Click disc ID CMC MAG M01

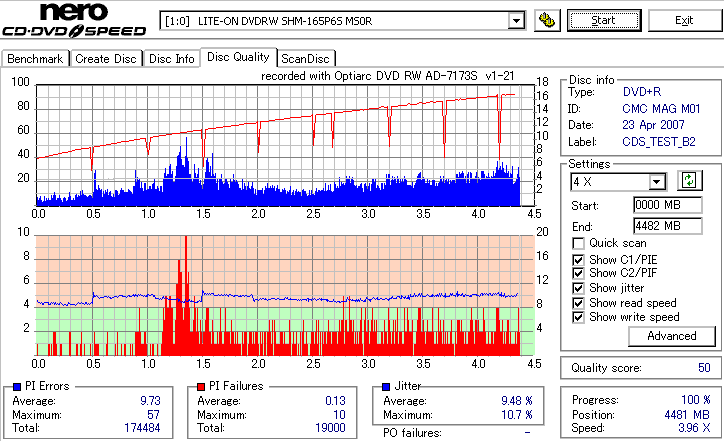(x=661, y=109)
